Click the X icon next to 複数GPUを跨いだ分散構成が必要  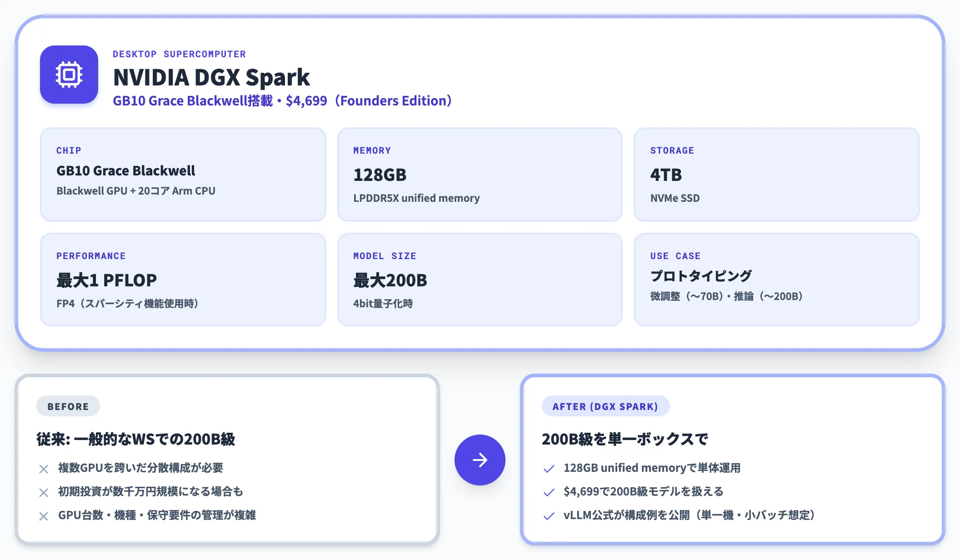[x=44, y=469]
